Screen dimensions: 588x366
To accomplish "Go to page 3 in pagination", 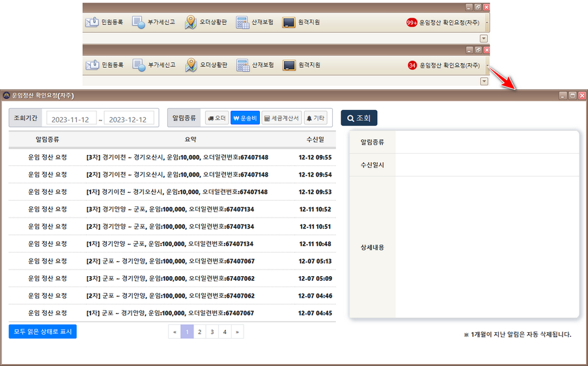I will [x=212, y=332].
